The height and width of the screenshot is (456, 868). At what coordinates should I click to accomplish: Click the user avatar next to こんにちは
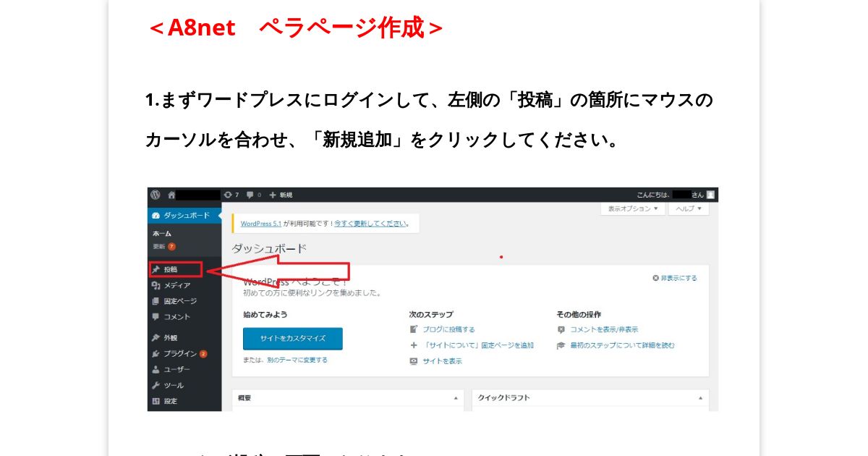710,195
